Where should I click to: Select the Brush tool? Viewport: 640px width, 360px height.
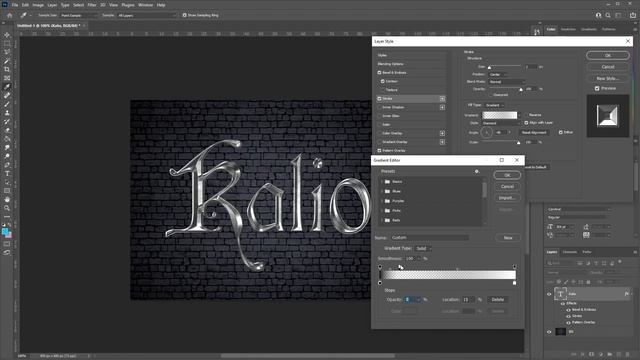[x=7, y=104]
